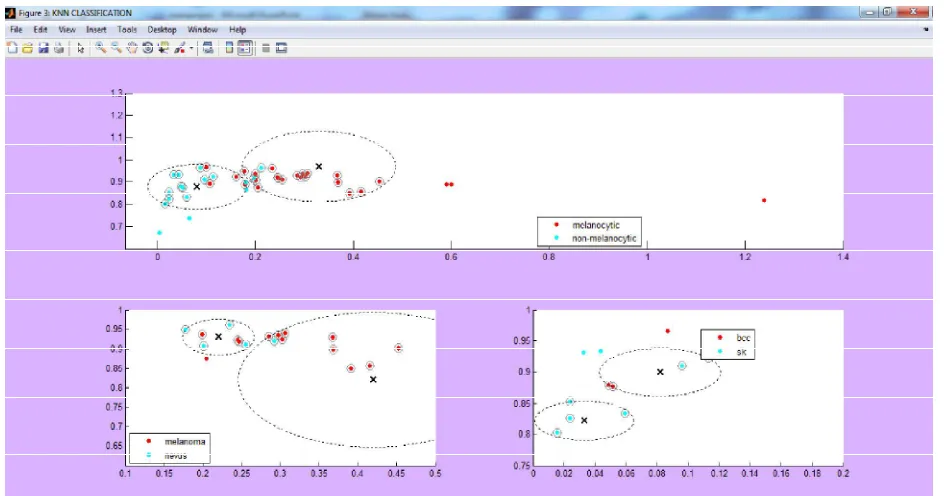Open the Window menu
The height and width of the screenshot is (496, 944).
click(x=202, y=29)
